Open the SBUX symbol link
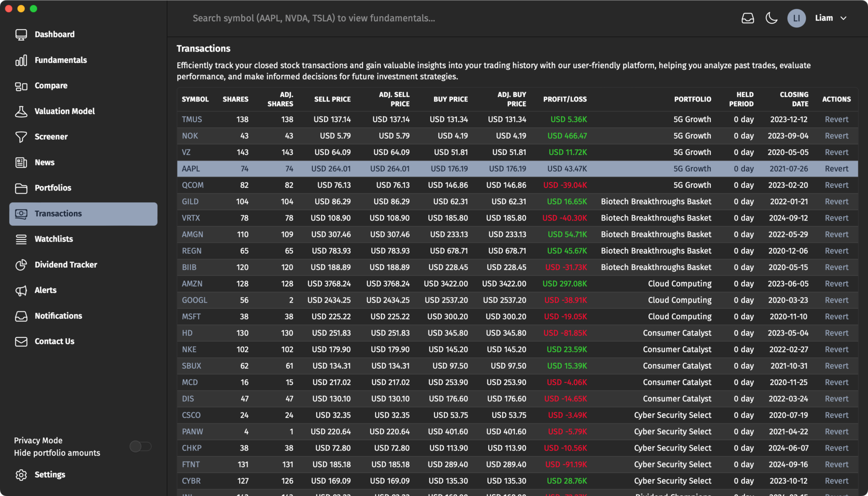Image resolution: width=868 pixels, height=496 pixels. pyautogui.click(x=192, y=366)
